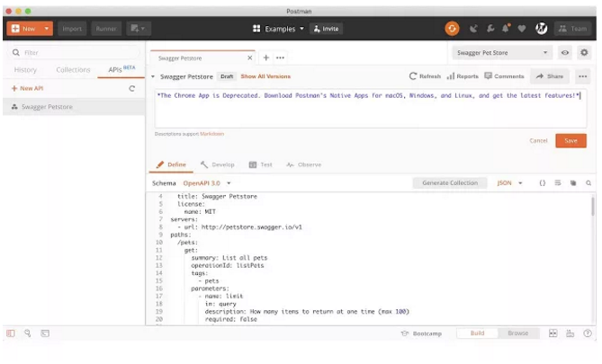The image size is (602, 364).
Task: Switch to the Develop tab
Action: coord(217,164)
